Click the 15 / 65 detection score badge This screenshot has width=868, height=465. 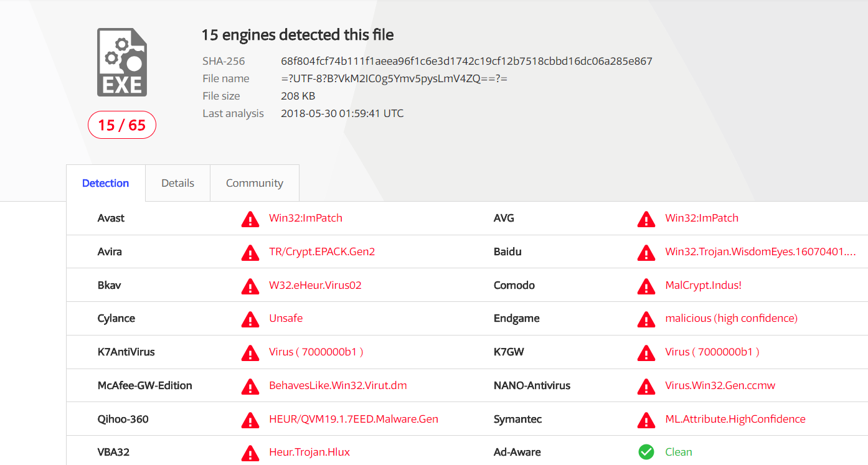click(x=122, y=125)
